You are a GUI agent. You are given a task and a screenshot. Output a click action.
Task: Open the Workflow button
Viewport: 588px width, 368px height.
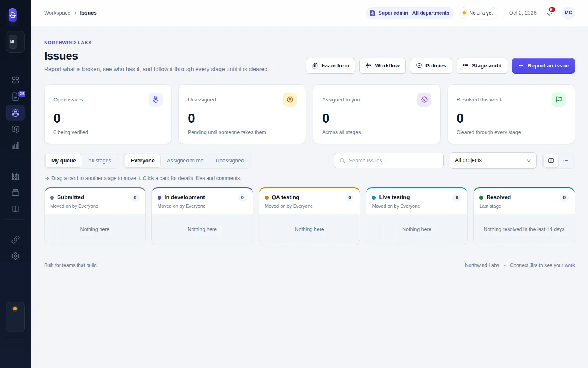pyautogui.click(x=383, y=66)
